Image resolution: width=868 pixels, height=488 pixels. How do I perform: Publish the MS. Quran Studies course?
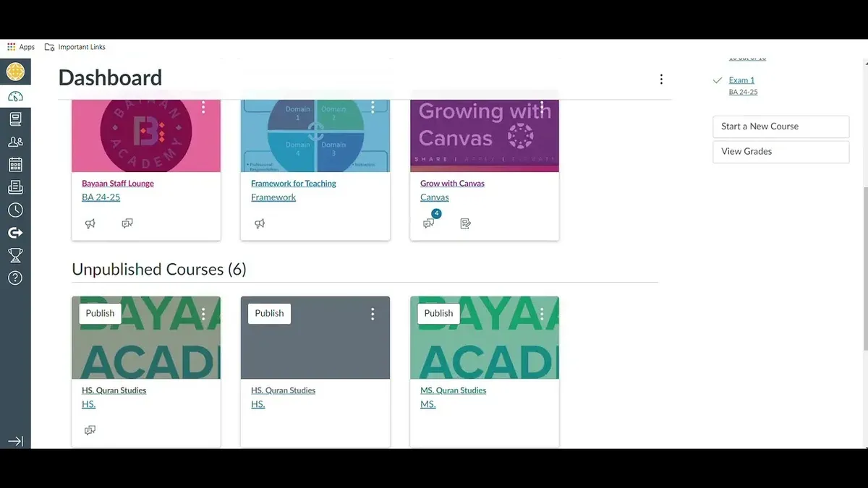point(438,313)
